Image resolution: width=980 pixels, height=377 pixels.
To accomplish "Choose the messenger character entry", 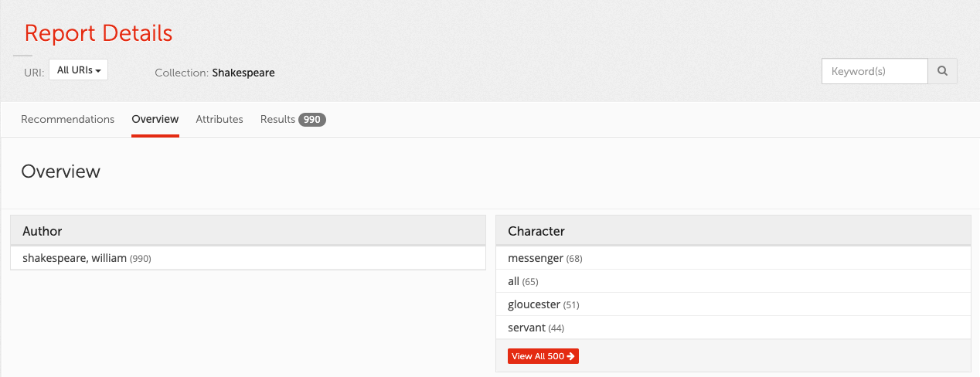I will [x=536, y=258].
